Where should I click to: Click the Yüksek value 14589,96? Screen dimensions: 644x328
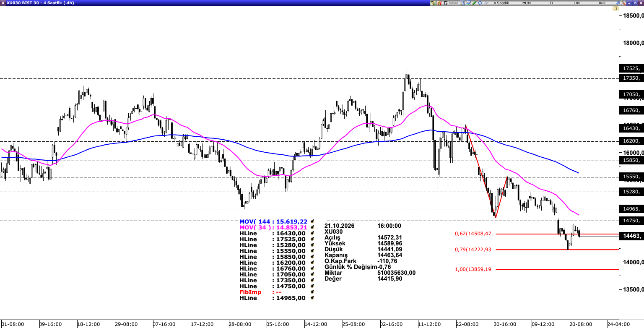coord(390,243)
